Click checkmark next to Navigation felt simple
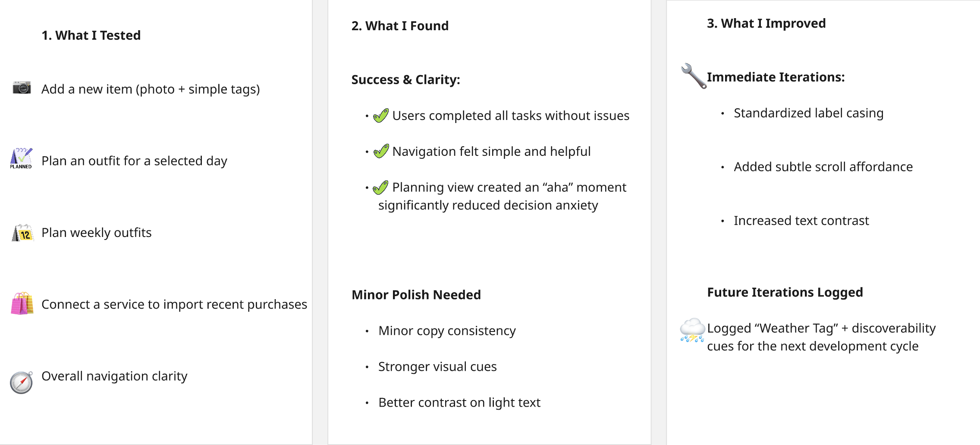This screenshot has height=445, width=980. [381, 151]
